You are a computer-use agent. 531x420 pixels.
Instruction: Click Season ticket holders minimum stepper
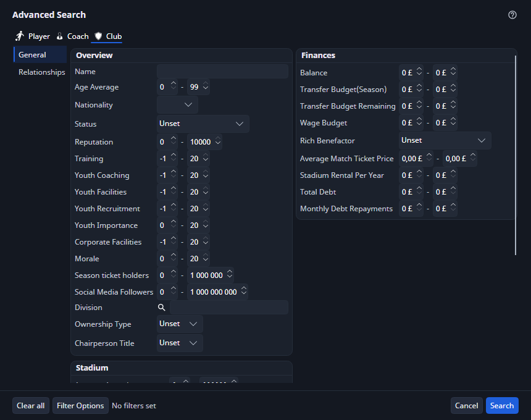(x=167, y=275)
